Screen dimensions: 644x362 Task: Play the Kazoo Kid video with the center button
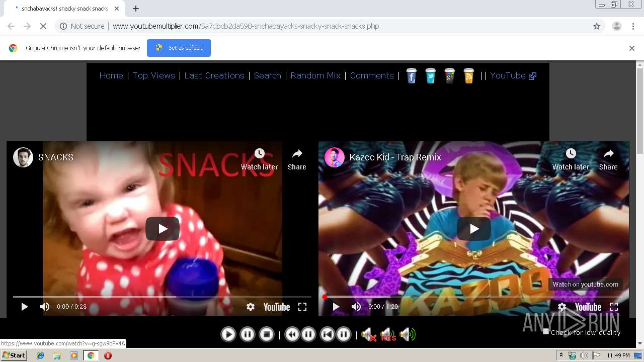tap(474, 229)
